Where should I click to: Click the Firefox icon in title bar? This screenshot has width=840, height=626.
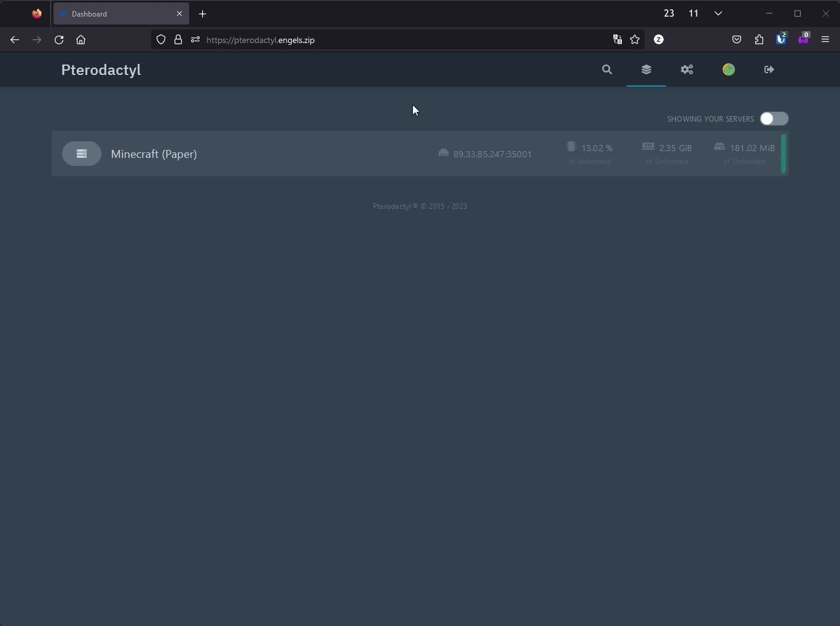(37, 14)
